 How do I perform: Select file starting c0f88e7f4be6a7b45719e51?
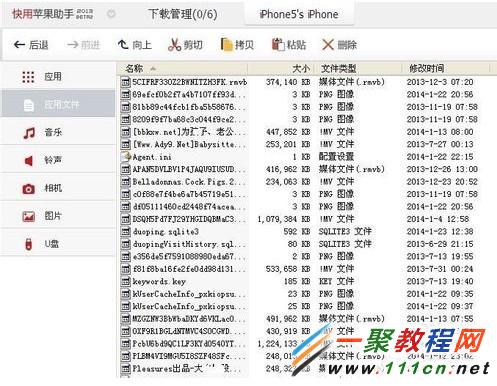pyautogui.click(x=188, y=194)
